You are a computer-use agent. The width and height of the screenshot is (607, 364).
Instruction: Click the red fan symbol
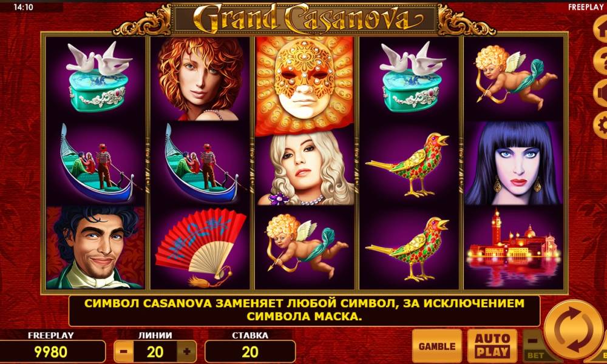point(200,248)
